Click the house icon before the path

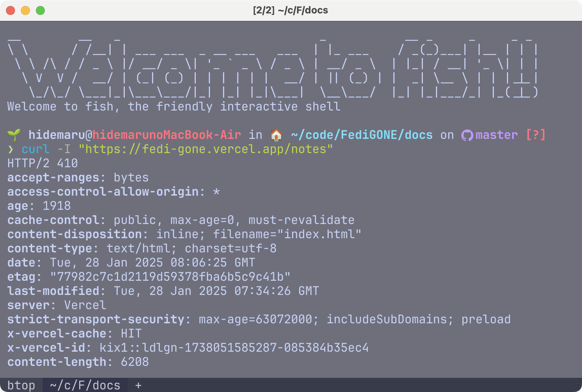pyautogui.click(x=276, y=135)
